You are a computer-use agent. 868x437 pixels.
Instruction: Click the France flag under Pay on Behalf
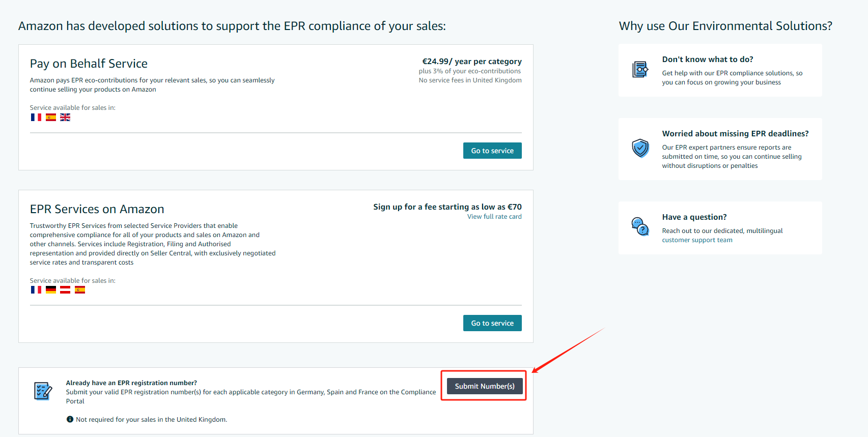pyautogui.click(x=36, y=117)
